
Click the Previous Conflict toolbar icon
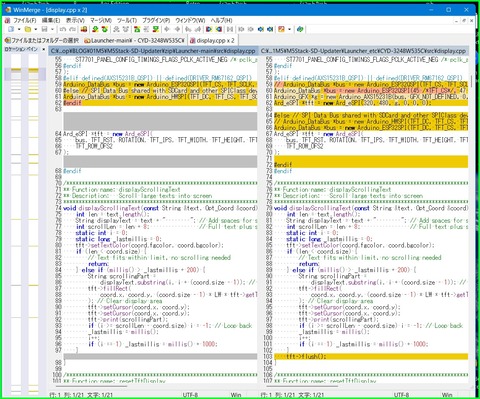tap(126, 29)
